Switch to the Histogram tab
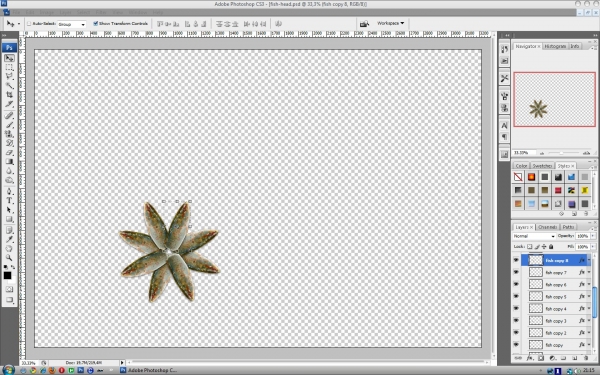Viewport: 600px width, 375px height. pyautogui.click(x=555, y=46)
